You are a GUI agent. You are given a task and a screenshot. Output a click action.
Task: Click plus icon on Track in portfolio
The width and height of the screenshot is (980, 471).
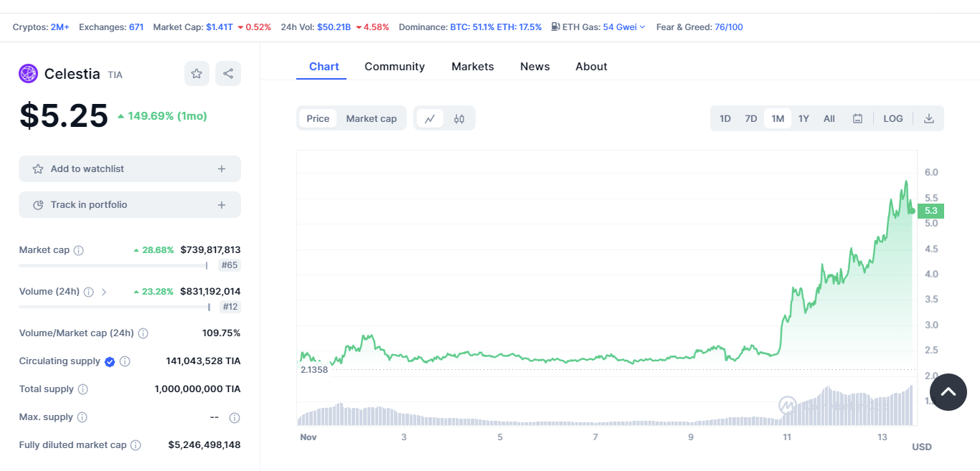(222, 205)
